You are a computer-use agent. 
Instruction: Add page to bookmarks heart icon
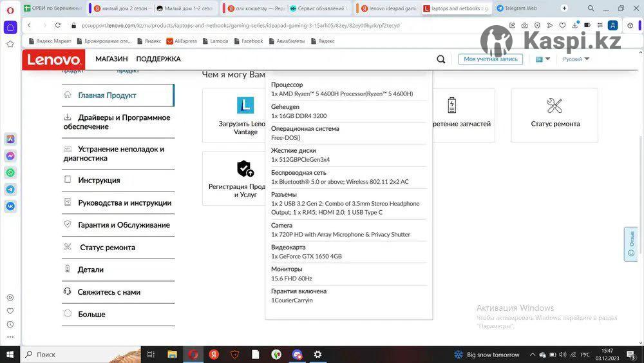[x=562, y=26]
